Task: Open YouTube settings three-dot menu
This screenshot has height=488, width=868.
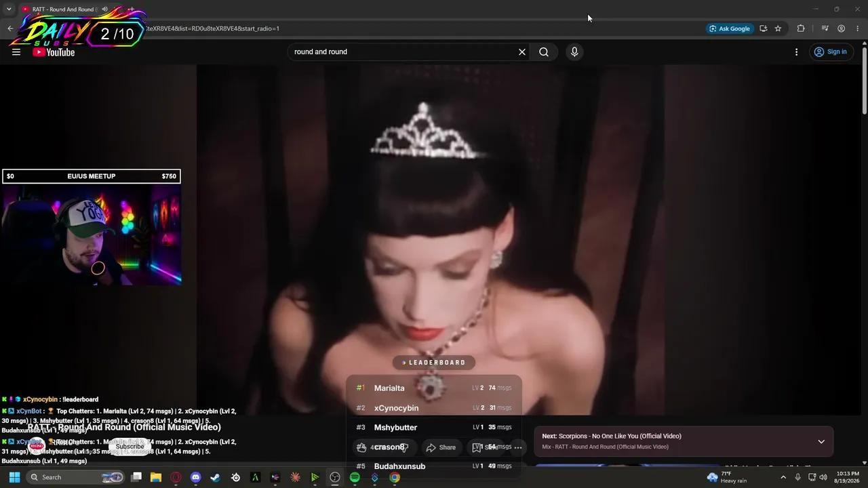Action: pyautogui.click(x=797, y=52)
